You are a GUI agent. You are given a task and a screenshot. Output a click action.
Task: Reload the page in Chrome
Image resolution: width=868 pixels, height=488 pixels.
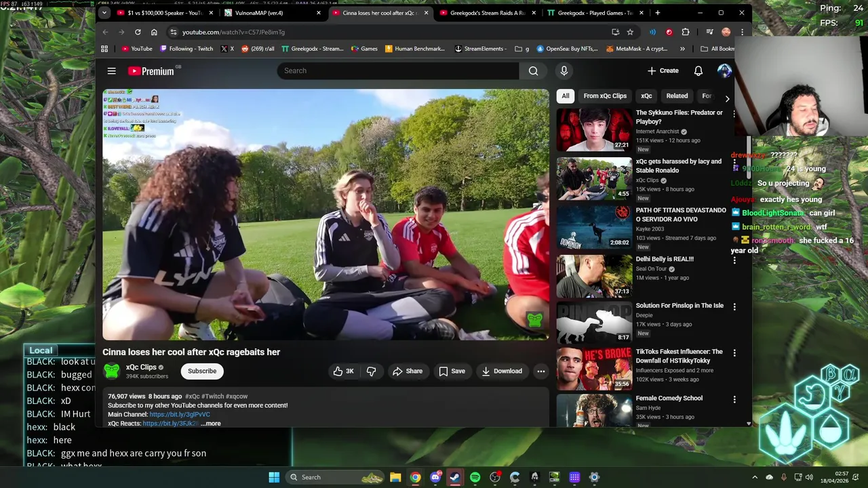pyautogui.click(x=138, y=32)
